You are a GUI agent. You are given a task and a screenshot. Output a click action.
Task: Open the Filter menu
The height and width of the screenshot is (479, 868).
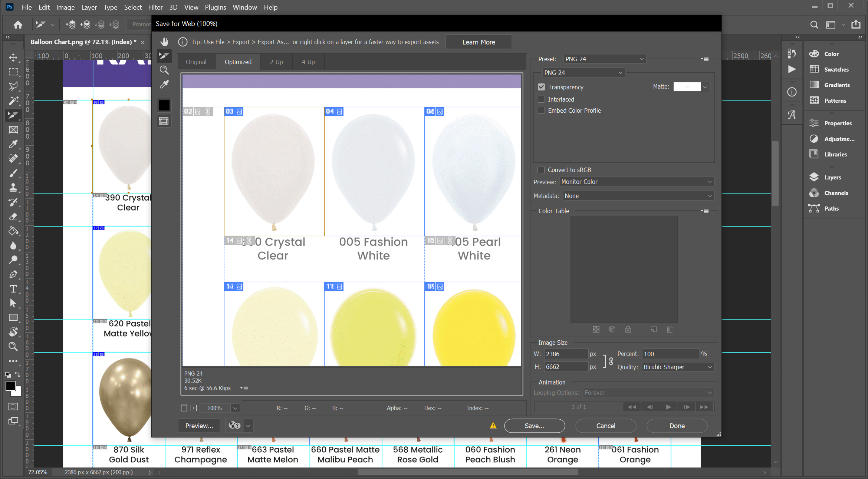(155, 7)
